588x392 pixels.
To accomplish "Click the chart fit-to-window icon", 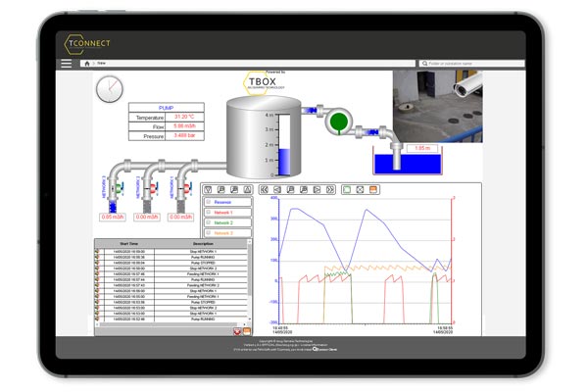I will point(360,190).
